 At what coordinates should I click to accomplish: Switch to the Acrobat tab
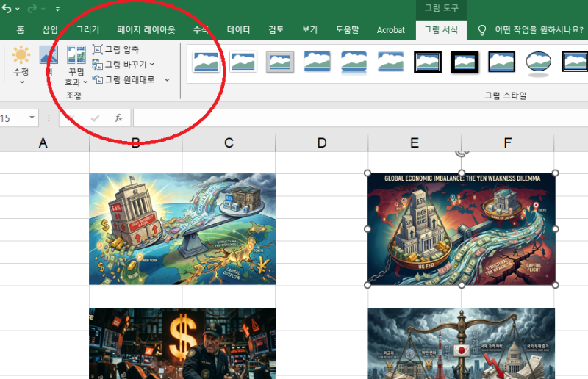pyautogui.click(x=391, y=30)
